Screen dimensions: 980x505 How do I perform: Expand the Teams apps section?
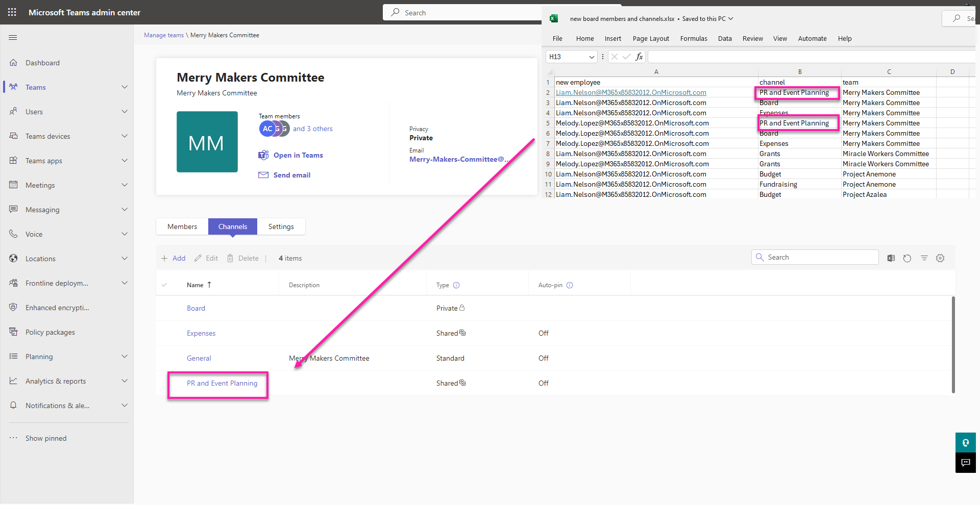pyautogui.click(x=125, y=161)
